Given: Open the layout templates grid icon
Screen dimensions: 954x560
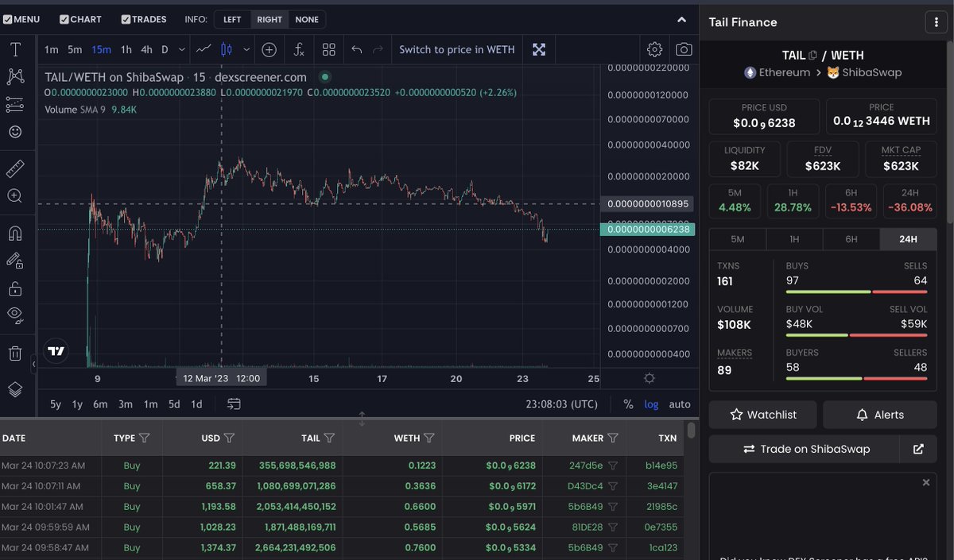Looking at the screenshot, I should pyautogui.click(x=329, y=49).
